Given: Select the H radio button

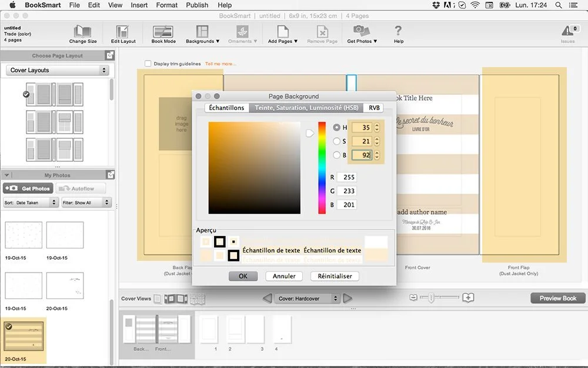Looking at the screenshot, I should pos(337,128).
